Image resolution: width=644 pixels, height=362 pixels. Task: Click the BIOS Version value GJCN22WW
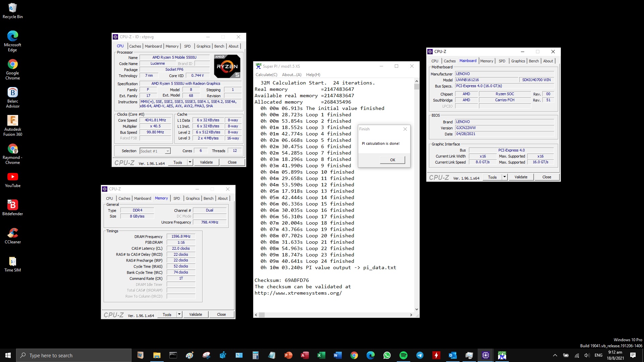(504, 128)
